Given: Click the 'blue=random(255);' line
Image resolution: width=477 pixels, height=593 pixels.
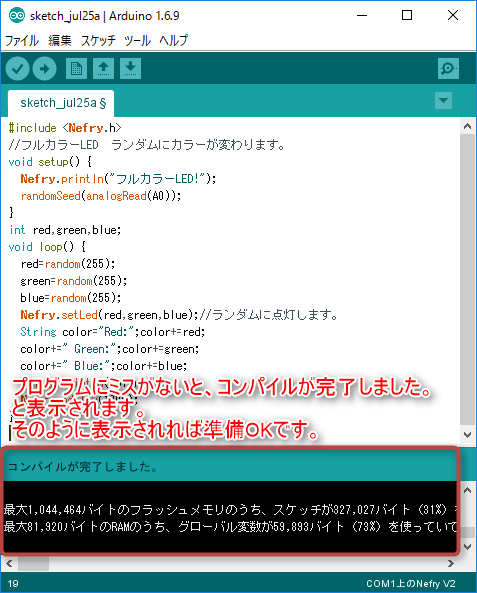Looking at the screenshot, I should [71, 298].
